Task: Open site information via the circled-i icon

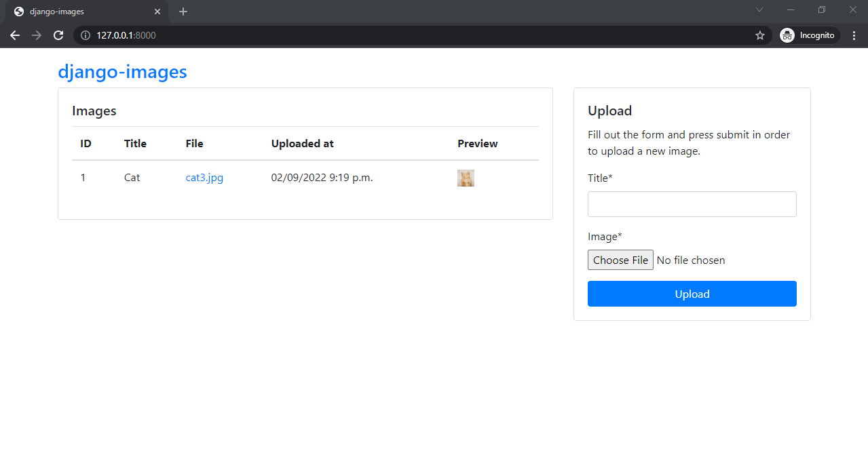Action: (85, 35)
